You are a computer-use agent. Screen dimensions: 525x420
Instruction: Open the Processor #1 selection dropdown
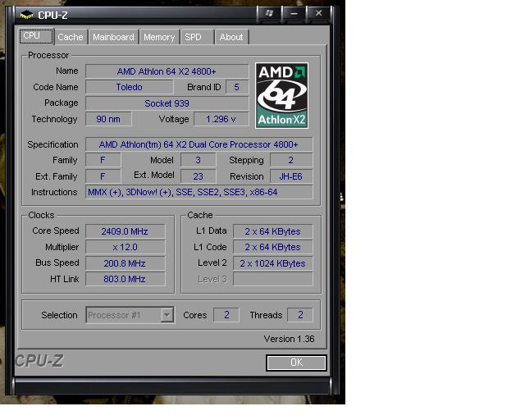167,315
